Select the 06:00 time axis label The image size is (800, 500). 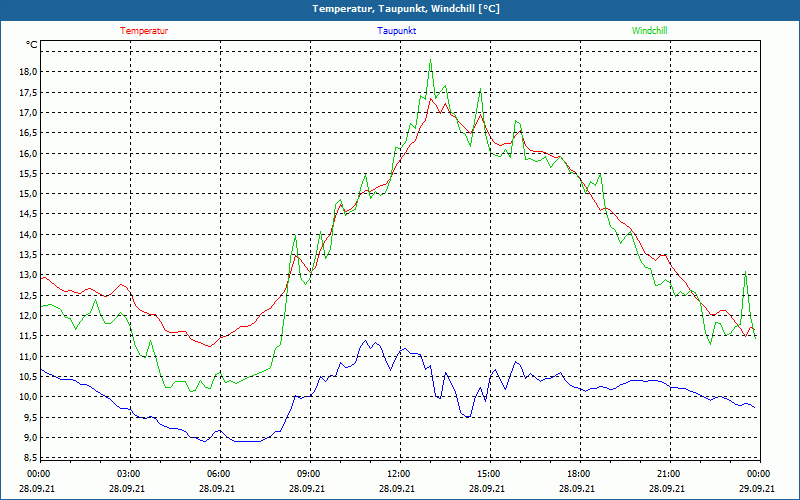coord(219,474)
